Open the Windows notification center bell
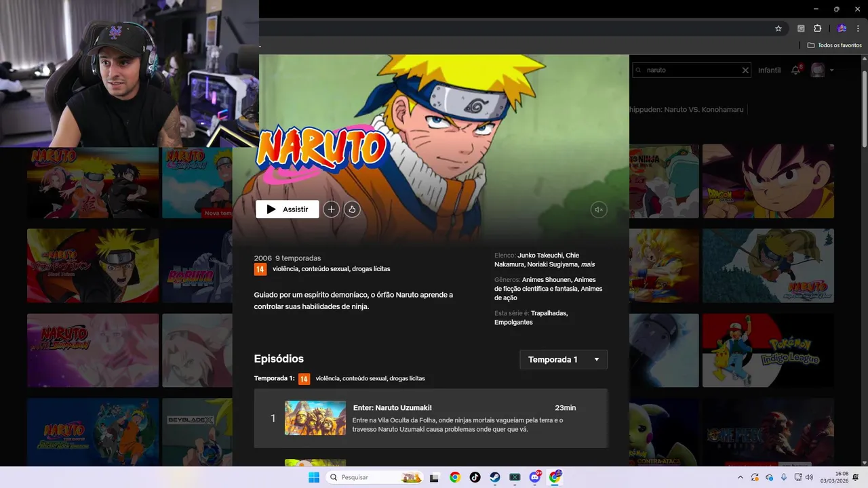Screen dimensions: 868x488 pyautogui.click(x=856, y=477)
